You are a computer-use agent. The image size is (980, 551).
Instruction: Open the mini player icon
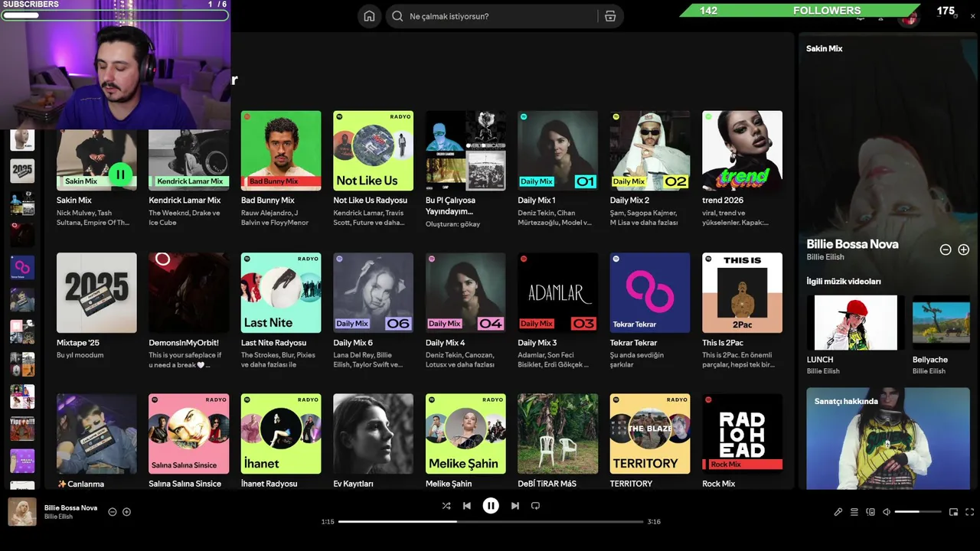click(x=953, y=512)
